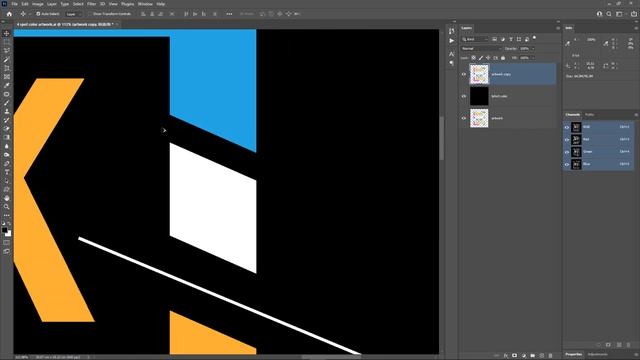The height and width of the screenshot is (360, 640).
Task: Open the History panel icon in dock
Action: [x=451, y=31]
